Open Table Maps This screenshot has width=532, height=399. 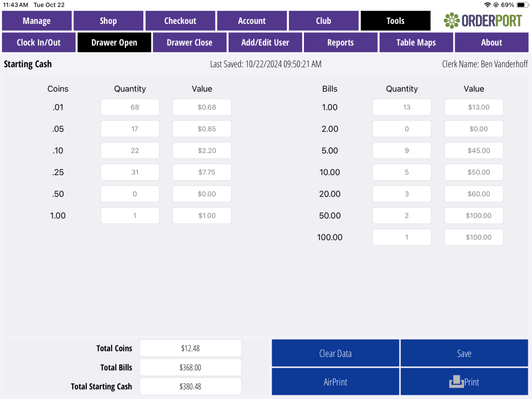(416, 43)
